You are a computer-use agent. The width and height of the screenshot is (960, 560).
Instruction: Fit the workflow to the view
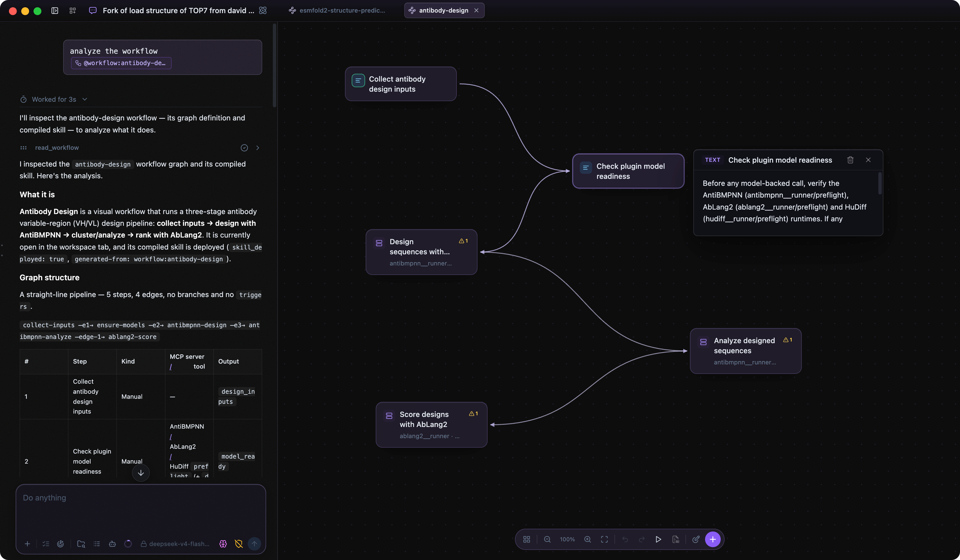tap(604, 539)
